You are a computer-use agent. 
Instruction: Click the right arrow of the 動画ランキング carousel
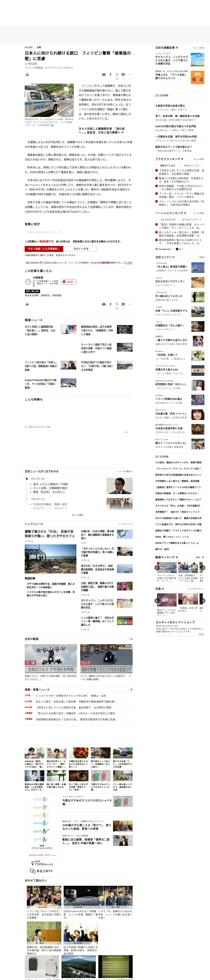pyautogui.click(x=203, y=567)
